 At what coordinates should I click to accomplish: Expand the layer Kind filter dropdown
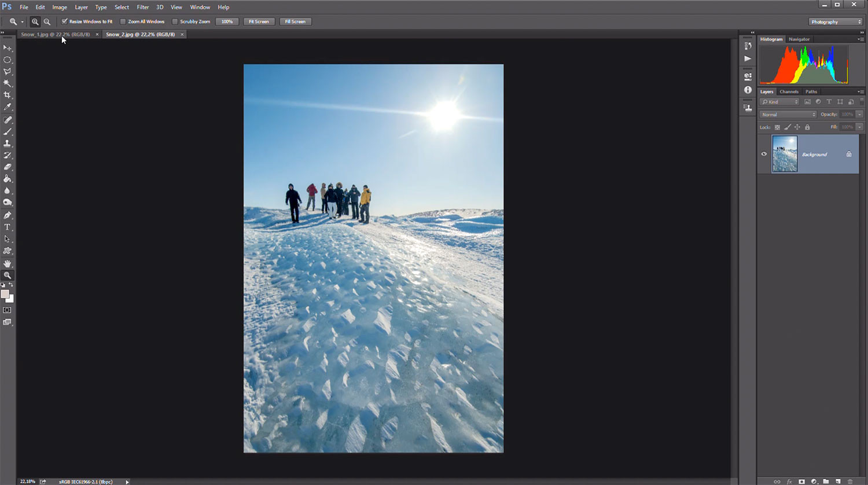[x=779, y=102]
